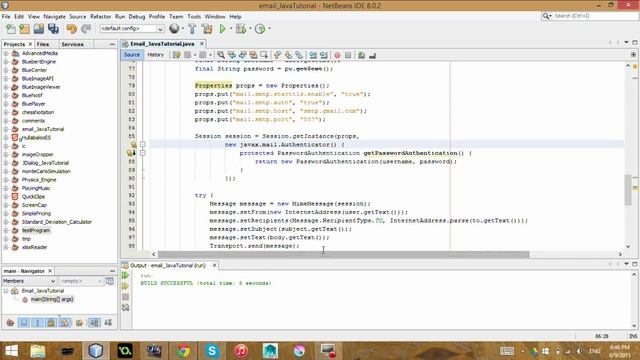Close the Output email_JavaTutorial tab
Image resolution: width=640 pixels, height=360 pixels.
(x=214, y=265)
